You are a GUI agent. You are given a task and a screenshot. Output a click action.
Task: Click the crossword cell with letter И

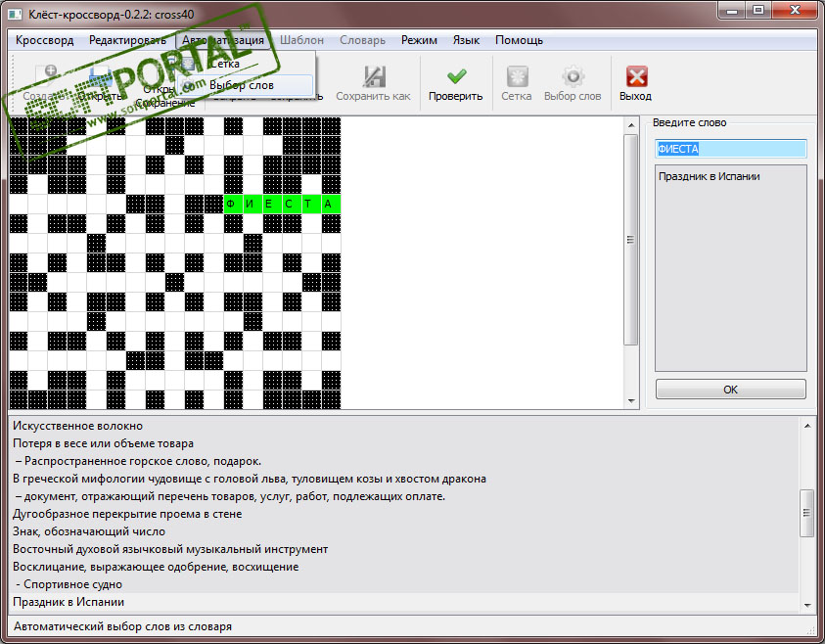click(x=252, y=205)
